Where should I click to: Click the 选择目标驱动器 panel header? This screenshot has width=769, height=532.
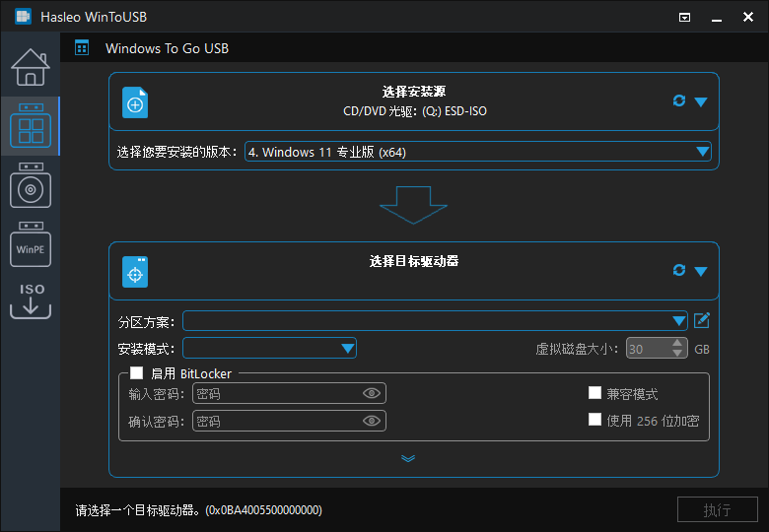coord(414,271)
